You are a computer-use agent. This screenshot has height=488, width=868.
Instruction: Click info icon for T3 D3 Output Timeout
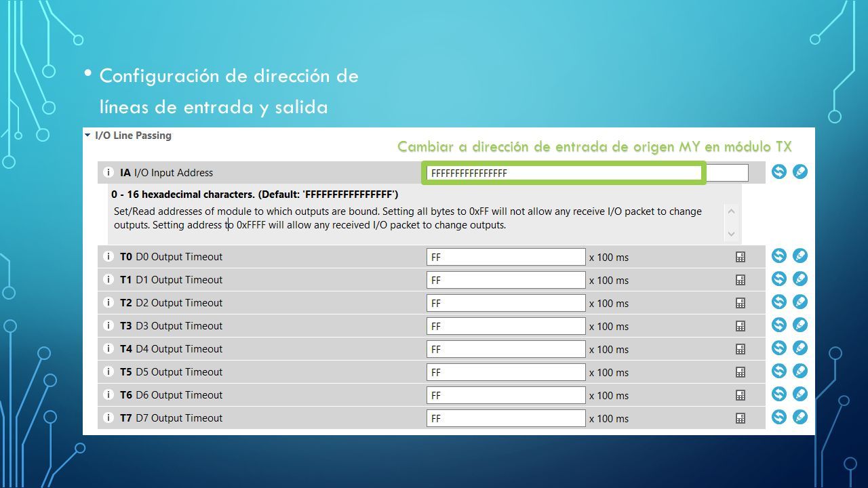click(x=108, y=326)
